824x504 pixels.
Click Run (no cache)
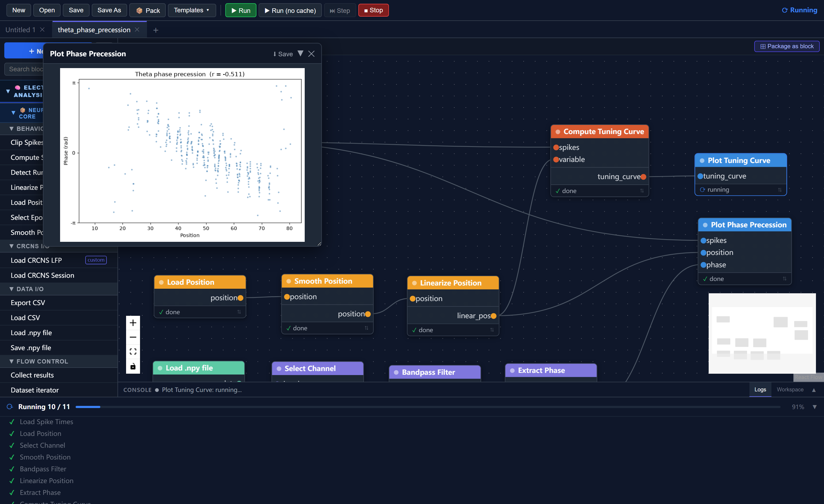(x=290, y=10)
